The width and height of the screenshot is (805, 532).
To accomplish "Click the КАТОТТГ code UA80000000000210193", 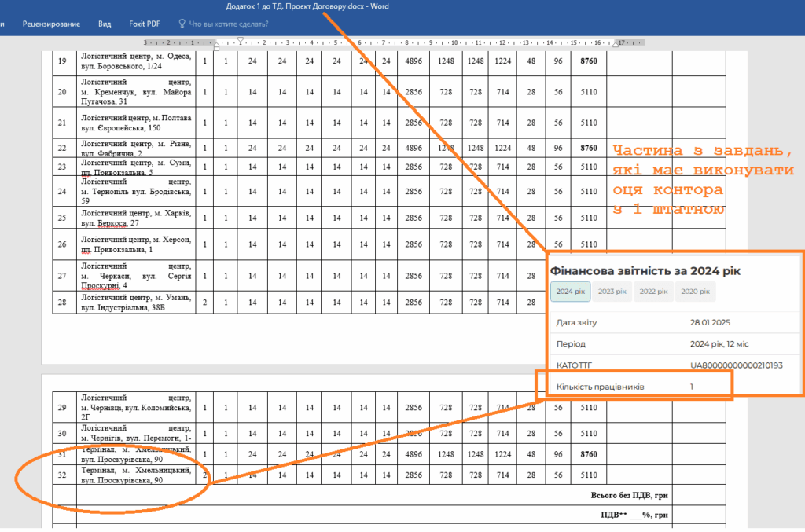I will coord(736,365).
